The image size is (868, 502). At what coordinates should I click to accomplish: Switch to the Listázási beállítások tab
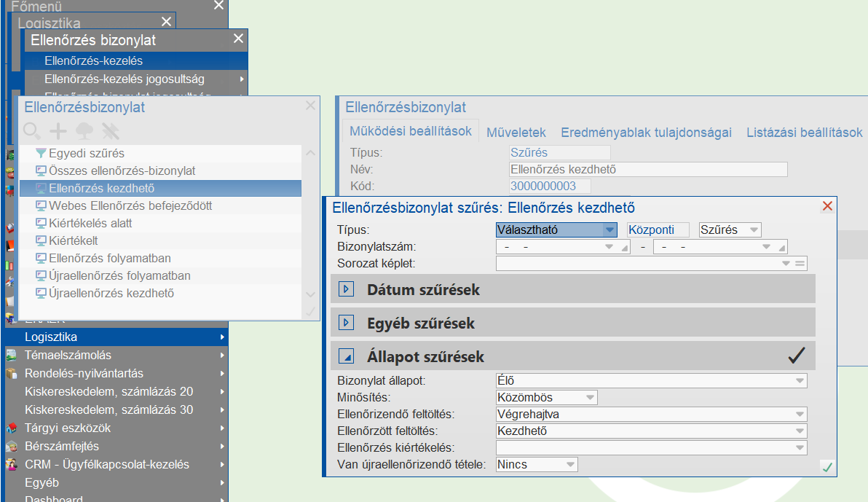point(805,133)
